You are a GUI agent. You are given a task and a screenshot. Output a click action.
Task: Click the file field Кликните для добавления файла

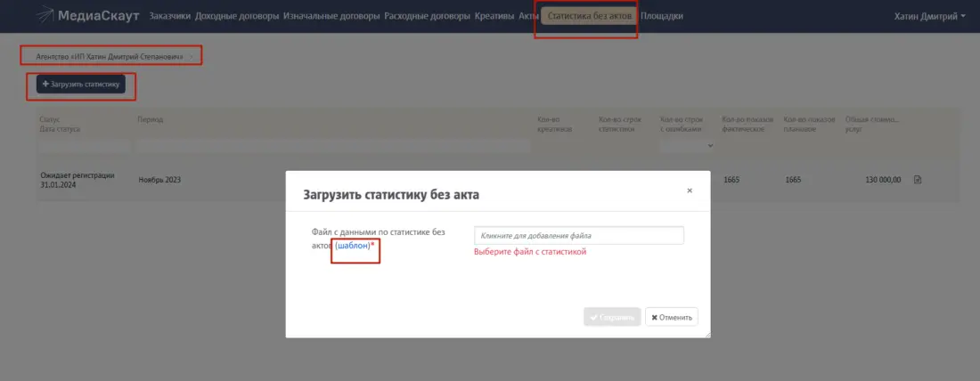click(579, 236)
